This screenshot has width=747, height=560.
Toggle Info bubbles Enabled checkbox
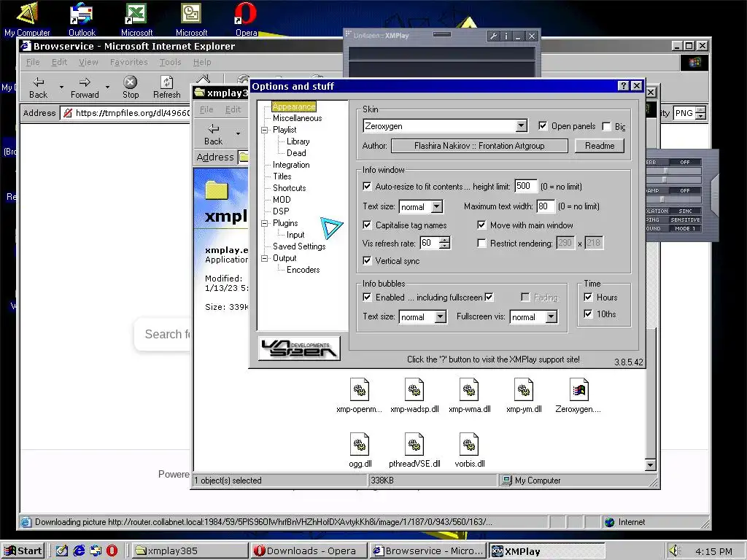click(x=367, y=297)
